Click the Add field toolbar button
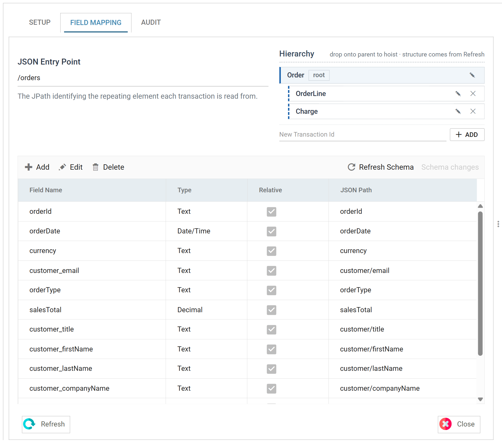This screenshot has height=448, width=502. [x=37, y=167]
